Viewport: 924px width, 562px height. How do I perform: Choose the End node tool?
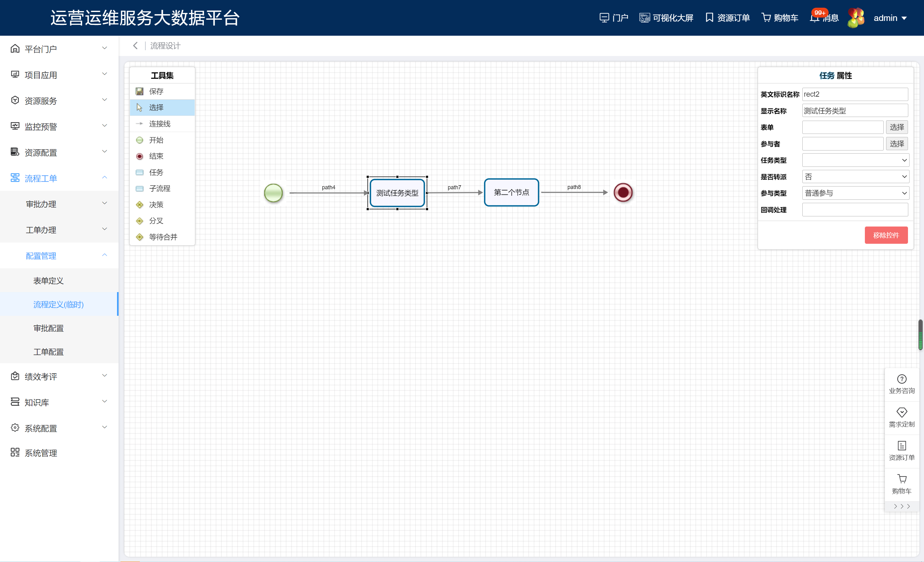156,156
